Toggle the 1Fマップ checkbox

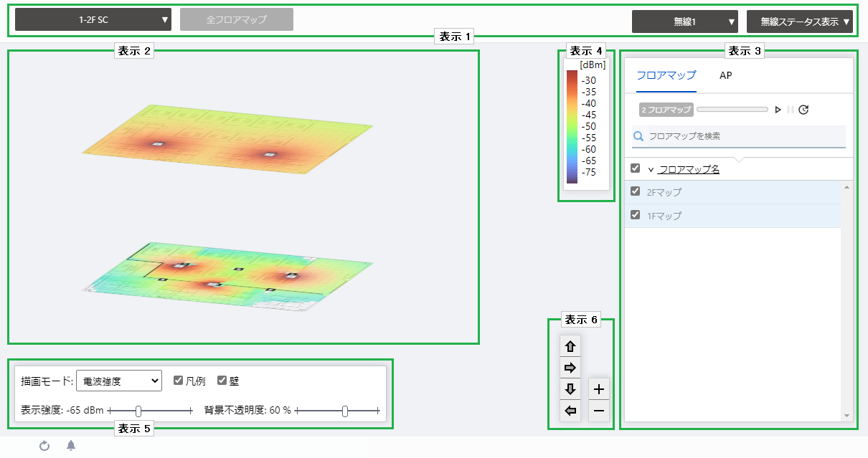coord(635,215)
